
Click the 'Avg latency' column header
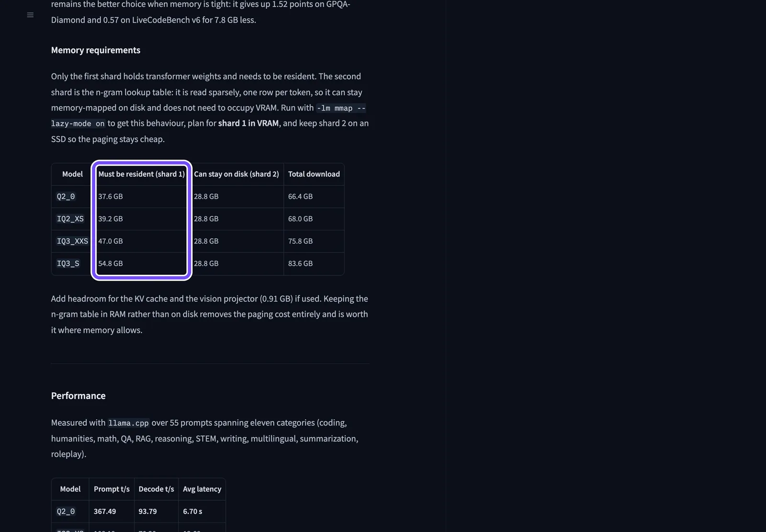point(202,489)
